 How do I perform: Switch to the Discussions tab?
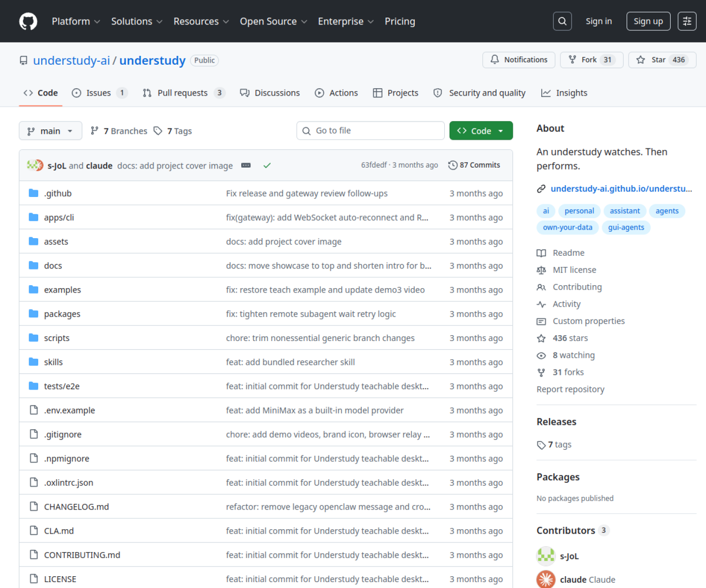270,93
